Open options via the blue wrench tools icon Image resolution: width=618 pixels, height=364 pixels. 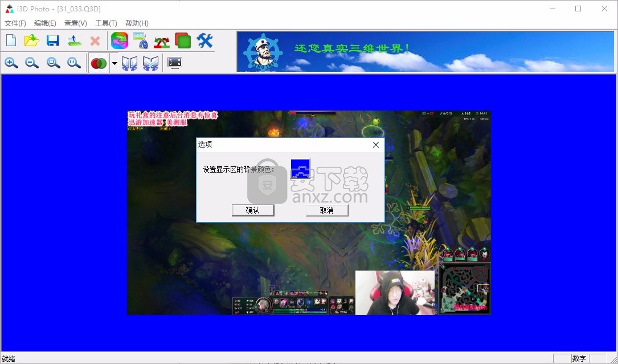[x=204, y=40]
